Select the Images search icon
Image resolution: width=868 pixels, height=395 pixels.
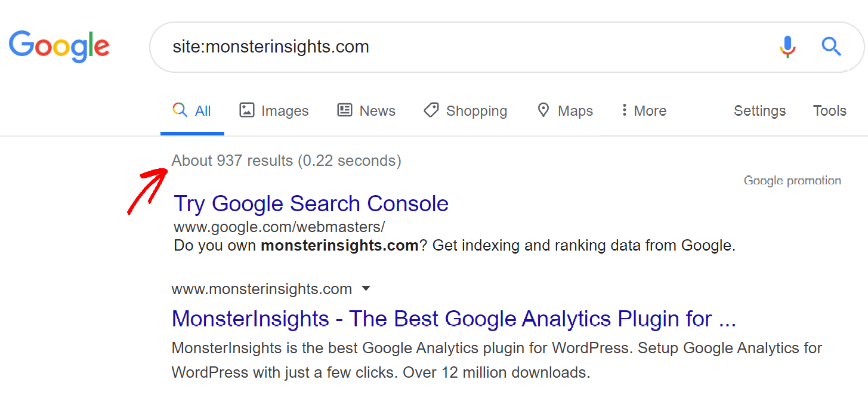246,110
